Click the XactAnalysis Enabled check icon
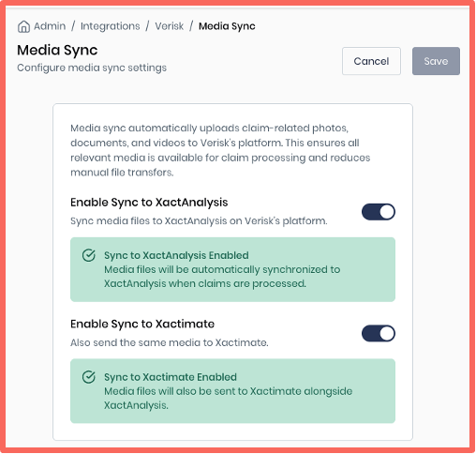The width and height of the screenshot is (476, 454). click(x=89, y=255)
